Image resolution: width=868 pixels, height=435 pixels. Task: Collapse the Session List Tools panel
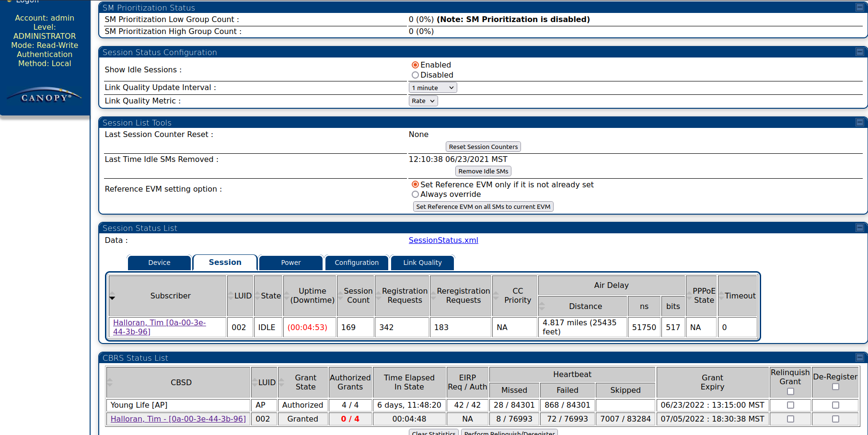click(859, 122)
